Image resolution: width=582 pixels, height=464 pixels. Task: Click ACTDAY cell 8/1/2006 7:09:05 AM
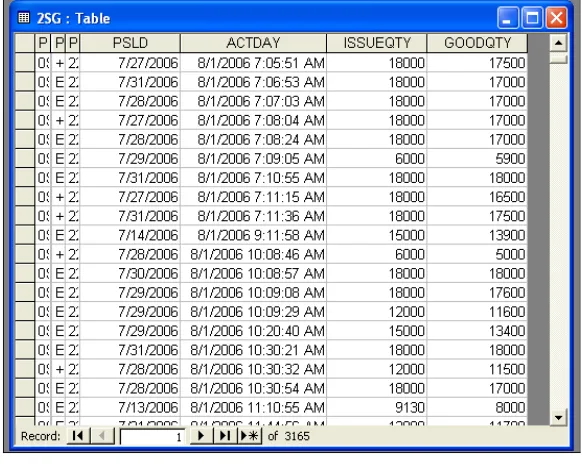tap(254, 159)
